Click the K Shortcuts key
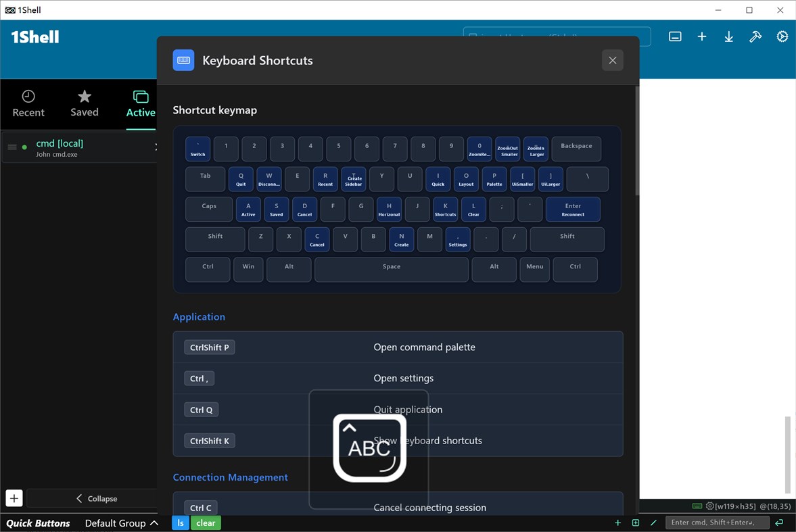 click(x=445, y=209)
